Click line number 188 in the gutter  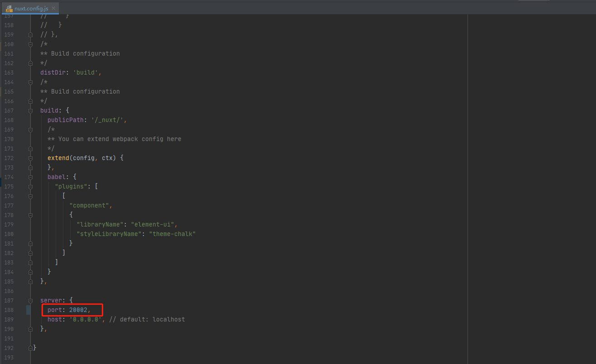9,310
